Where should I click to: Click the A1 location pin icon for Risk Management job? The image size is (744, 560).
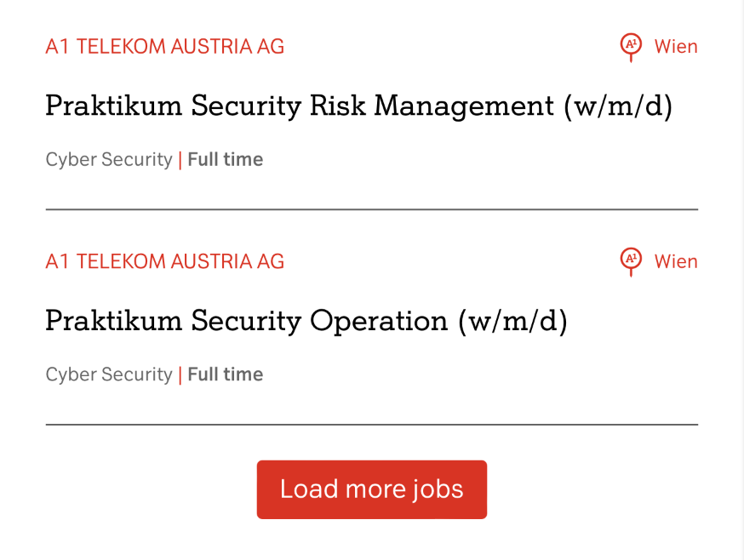(630, 46)
